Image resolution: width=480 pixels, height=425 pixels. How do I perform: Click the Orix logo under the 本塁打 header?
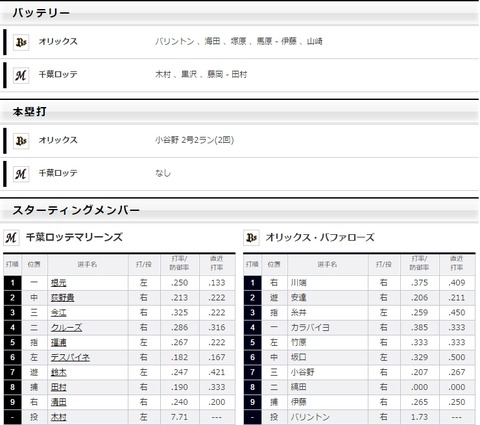click(21, 141)
